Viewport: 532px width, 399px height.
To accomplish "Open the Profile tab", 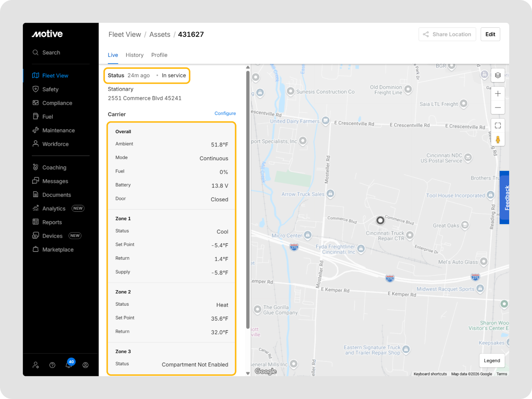I will coord(159,55).
